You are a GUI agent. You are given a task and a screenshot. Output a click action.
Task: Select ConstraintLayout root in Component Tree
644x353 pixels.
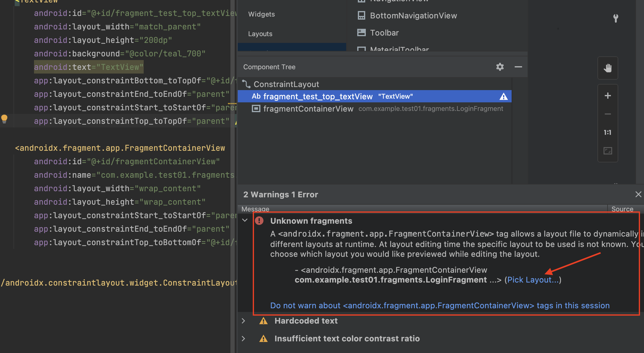(x=286, y=84)
